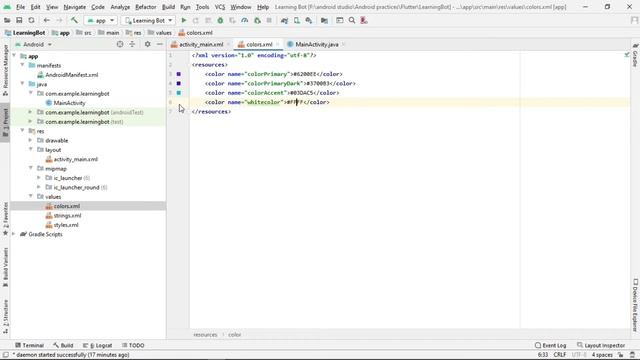Run the app with the green play icon

(x=184, y=20)
